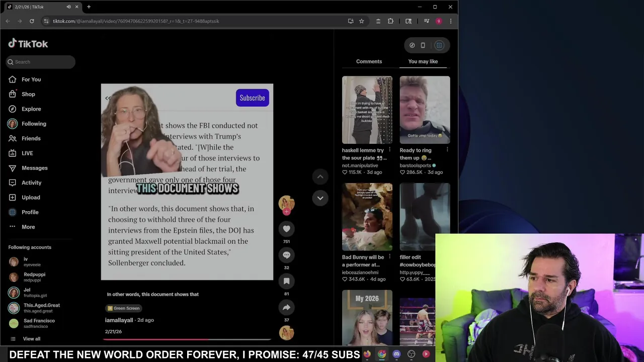Follow creator via avatar plus icon
Viewport: 644px width, 362px height.
point(286,212)
